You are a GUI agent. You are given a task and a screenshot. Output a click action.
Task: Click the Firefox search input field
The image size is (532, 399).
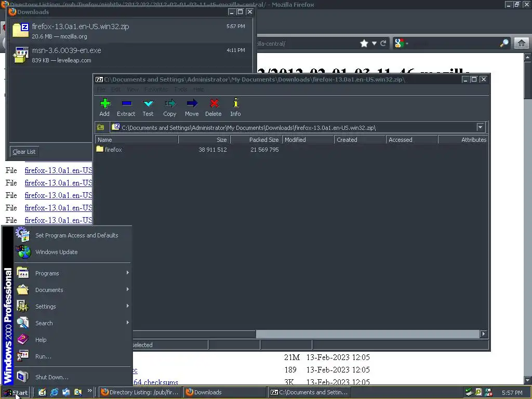coord(453,44)
